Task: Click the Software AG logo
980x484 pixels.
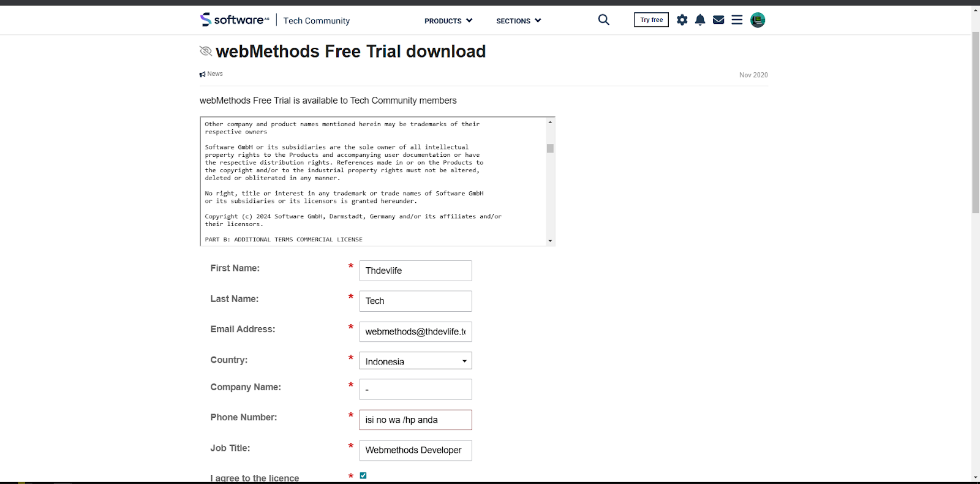Action: (x=235, y=20)
